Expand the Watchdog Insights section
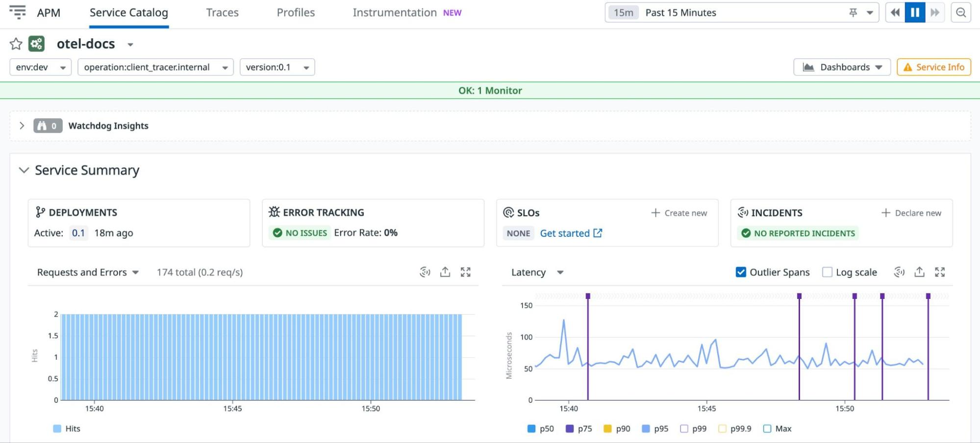Image resolution: width=980 pixels, height=443 pixels. point(22,125)
